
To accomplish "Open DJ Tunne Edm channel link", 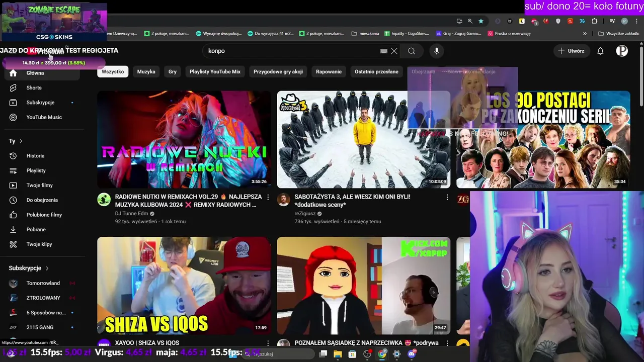I will pyautogui.click(x=132, y=213).
